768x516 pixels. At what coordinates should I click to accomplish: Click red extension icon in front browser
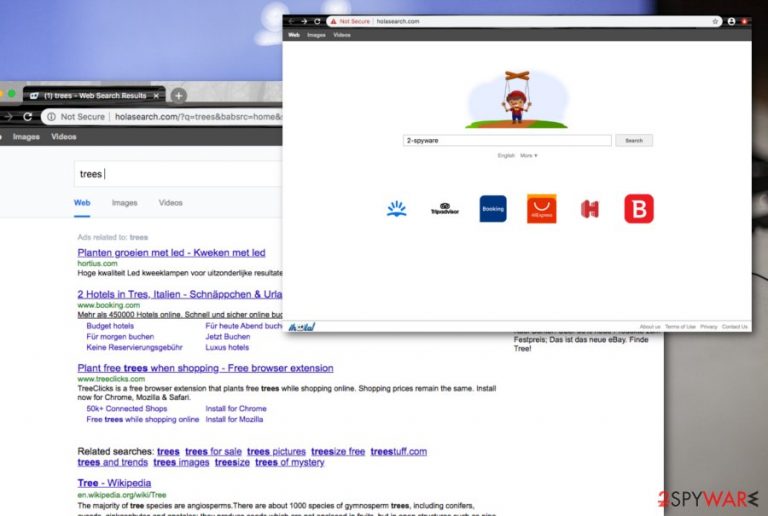tap(744, 22)
